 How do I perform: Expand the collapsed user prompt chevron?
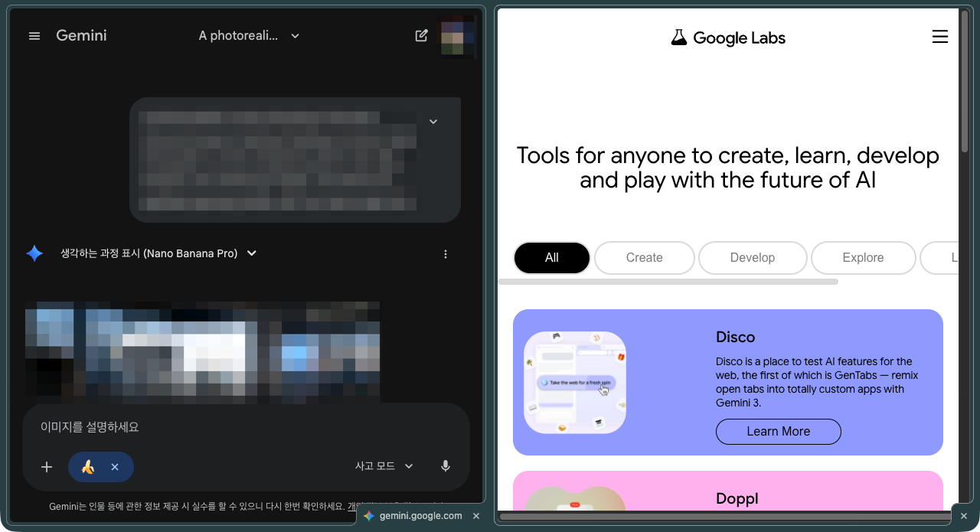[433, 122]
